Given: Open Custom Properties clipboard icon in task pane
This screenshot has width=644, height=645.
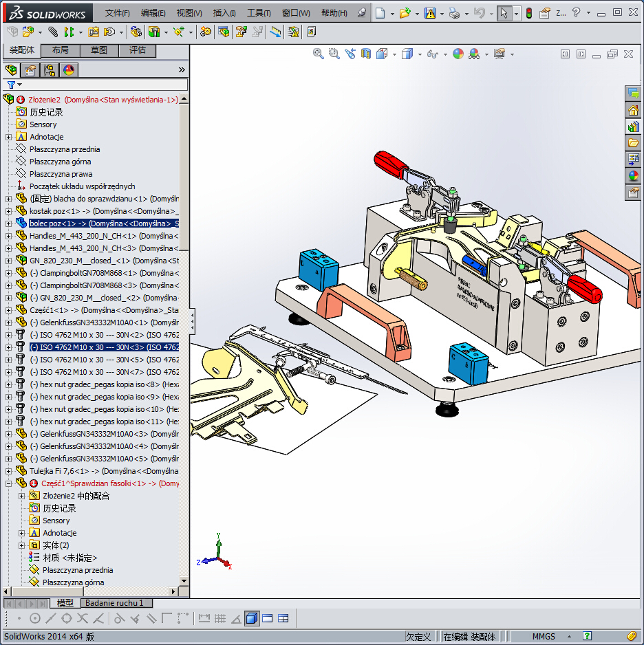Looking at the screenshot, I should 633,193.
